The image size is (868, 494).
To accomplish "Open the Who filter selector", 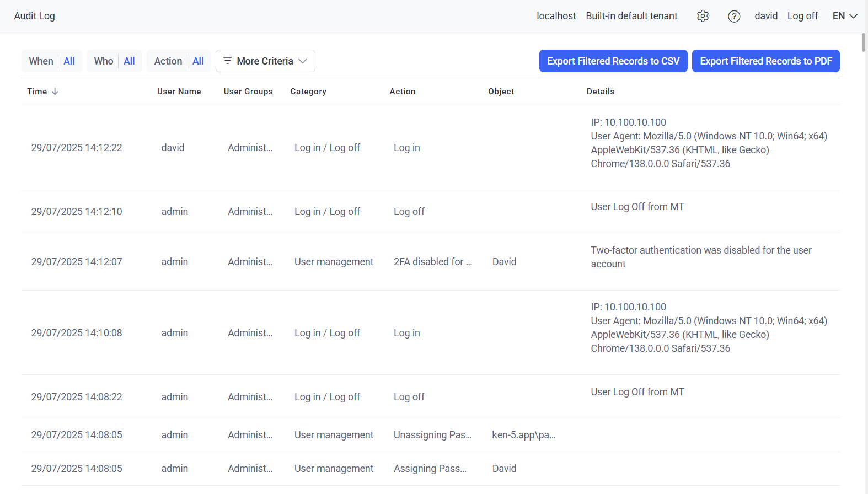I will click(114, 61).
